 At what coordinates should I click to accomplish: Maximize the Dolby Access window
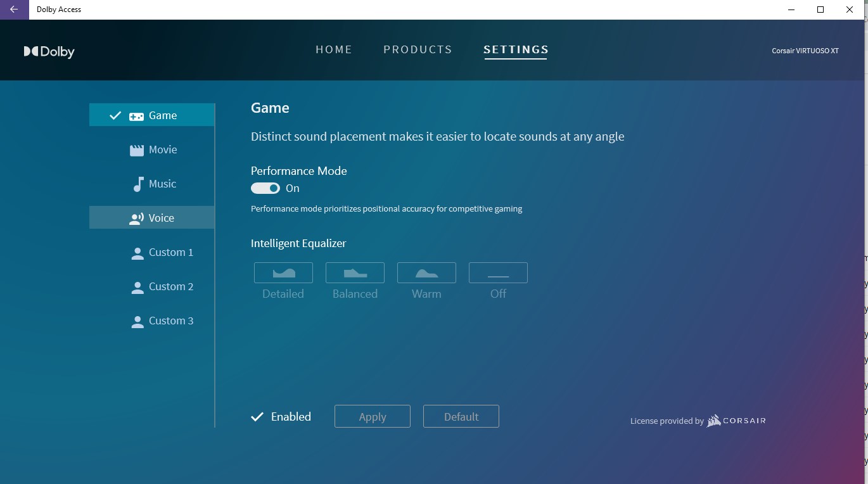click(820, 10)
